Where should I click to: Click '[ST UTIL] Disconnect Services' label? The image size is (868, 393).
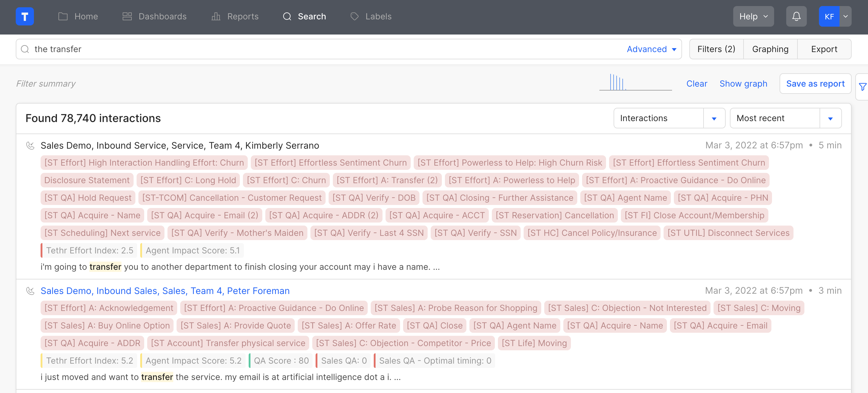pyautogui.click(x=728, y=233)
